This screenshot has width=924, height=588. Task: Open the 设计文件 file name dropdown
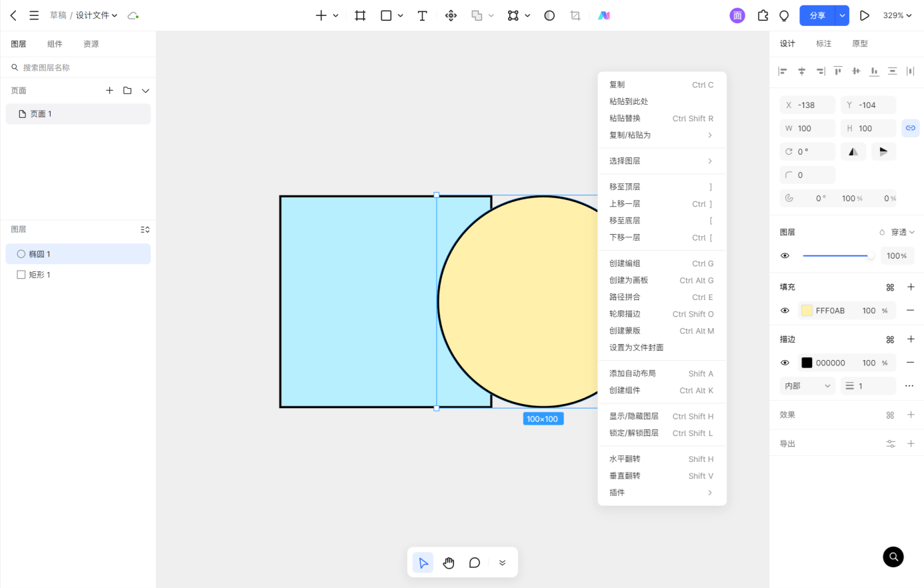[x=97, y=15]
